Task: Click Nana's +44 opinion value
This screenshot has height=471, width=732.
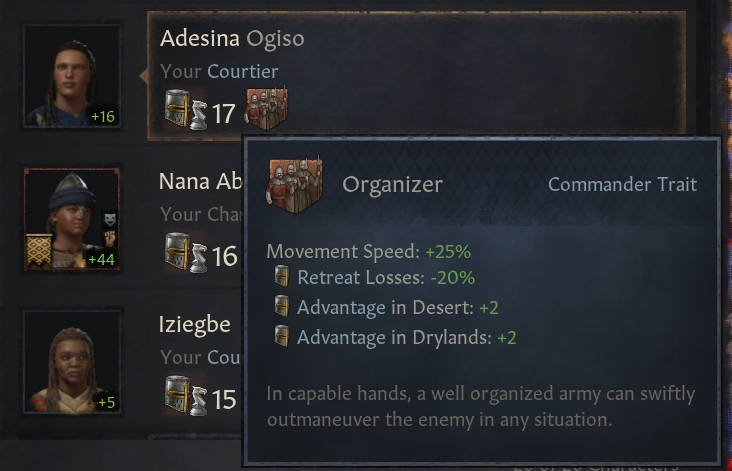Action: (x=101, y=259)
